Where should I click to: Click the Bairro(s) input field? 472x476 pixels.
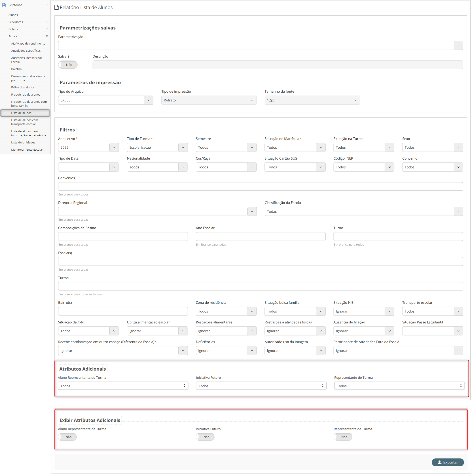coord(123,311)
